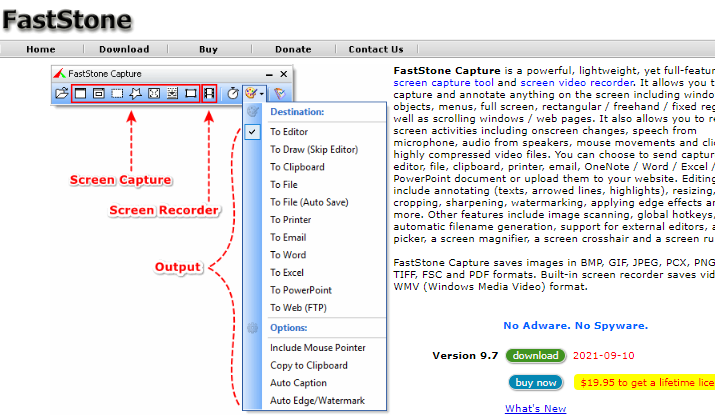Follow the 'screen video recorder' link
This screenshot has height=420, width=715.
577,83
